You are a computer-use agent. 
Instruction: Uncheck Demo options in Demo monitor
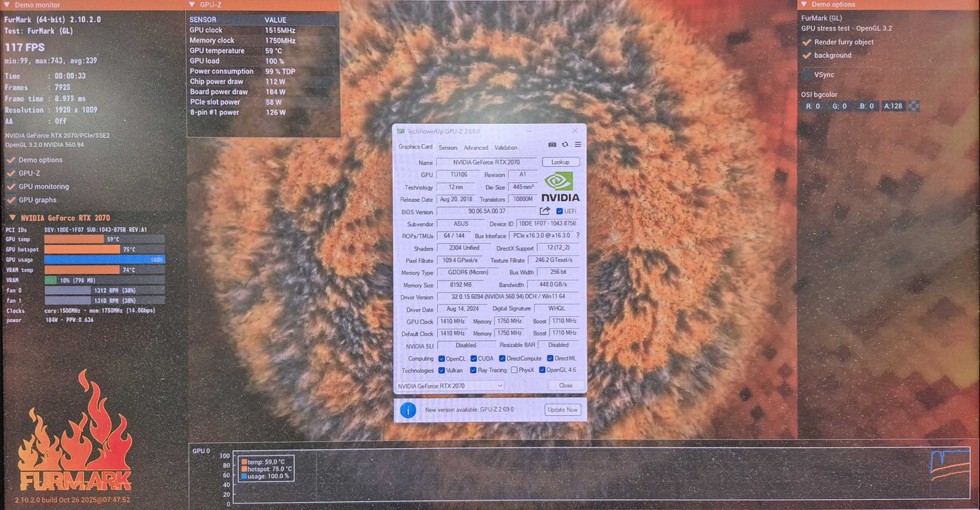coord(11,160)
